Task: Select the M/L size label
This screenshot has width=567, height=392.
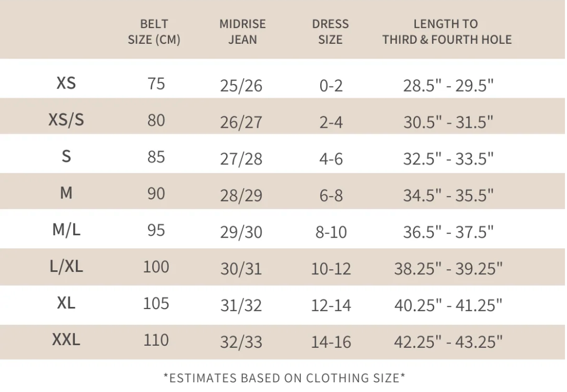Action: coord(66,230)
